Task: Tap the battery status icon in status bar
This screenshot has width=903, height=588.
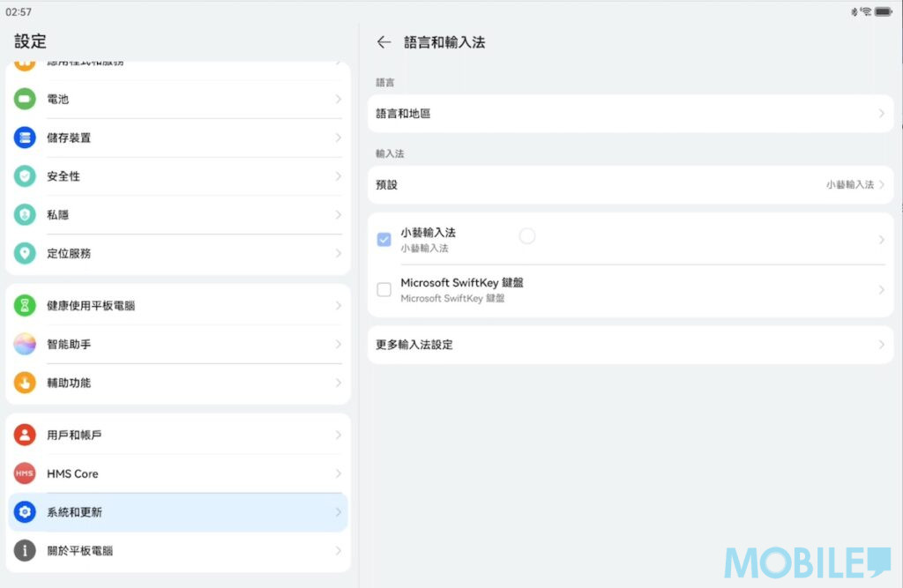Action: click(x=884, y=11)
